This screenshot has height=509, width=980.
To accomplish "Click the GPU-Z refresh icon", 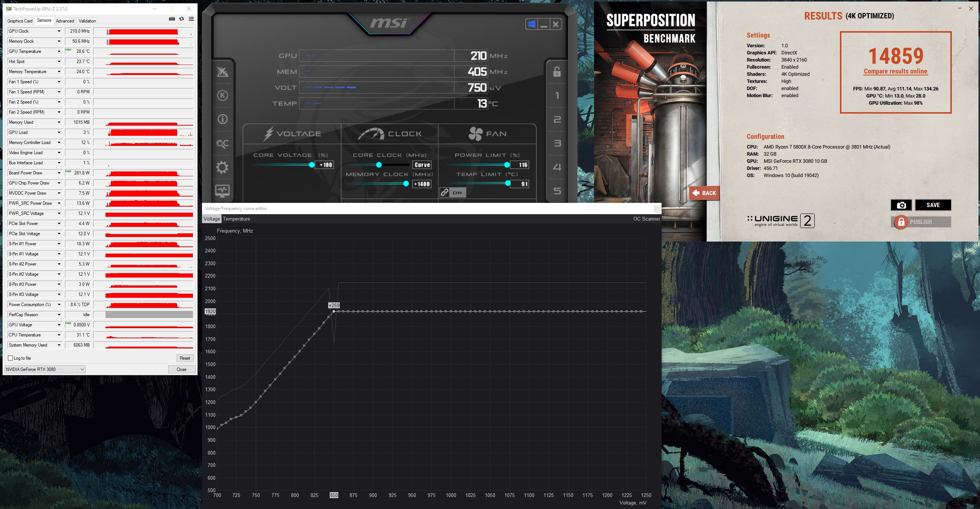I will 181,19.
